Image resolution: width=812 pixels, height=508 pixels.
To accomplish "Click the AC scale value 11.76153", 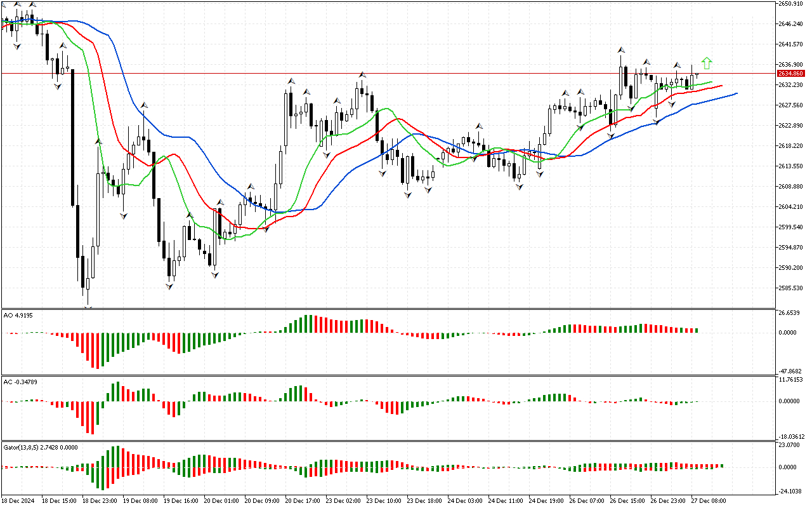I will tap(791, 380).
